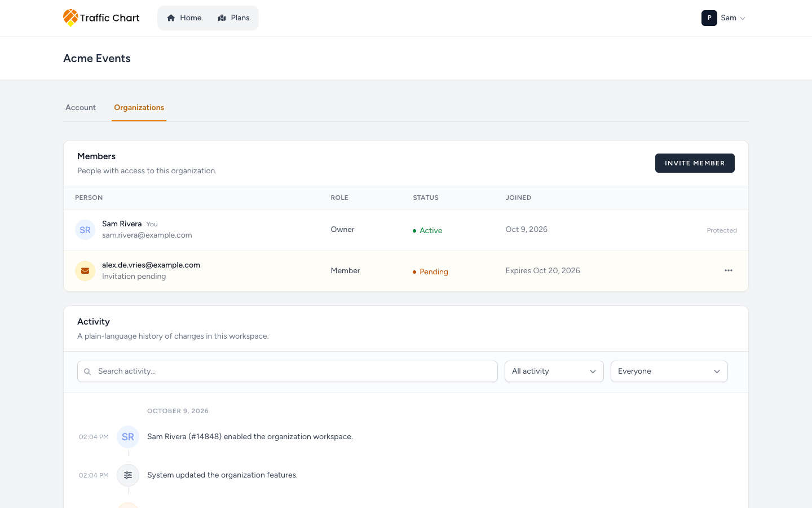Select the Organizations tab
The height and width of the screenshot is (508, 812).
[x=139, y=108]
